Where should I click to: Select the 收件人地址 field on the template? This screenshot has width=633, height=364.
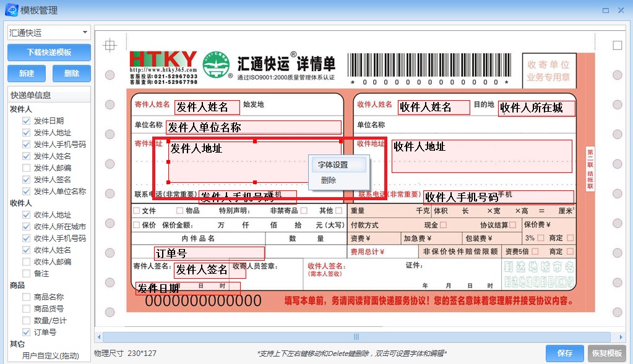483,156
